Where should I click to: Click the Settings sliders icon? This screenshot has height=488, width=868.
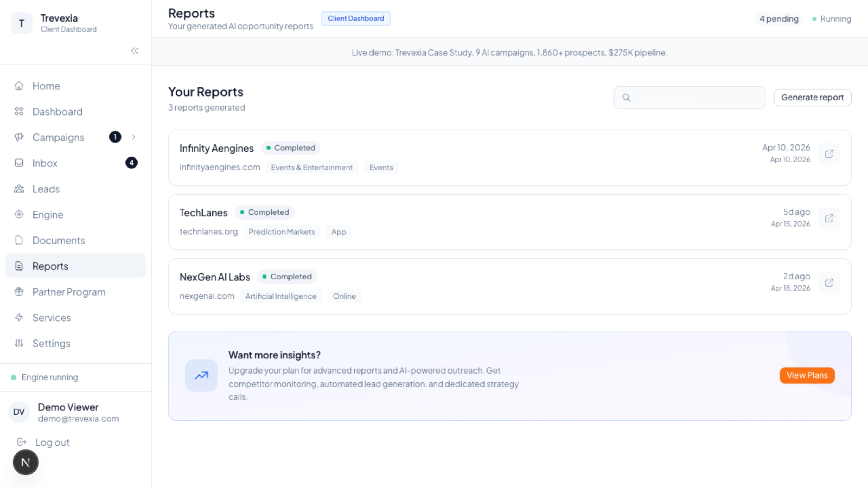19,343
